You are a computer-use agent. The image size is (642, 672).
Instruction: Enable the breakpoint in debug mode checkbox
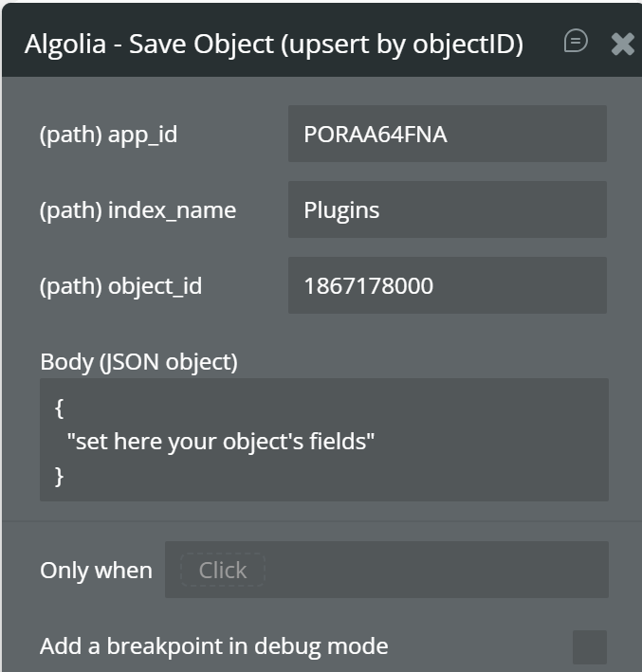[589, 647]
